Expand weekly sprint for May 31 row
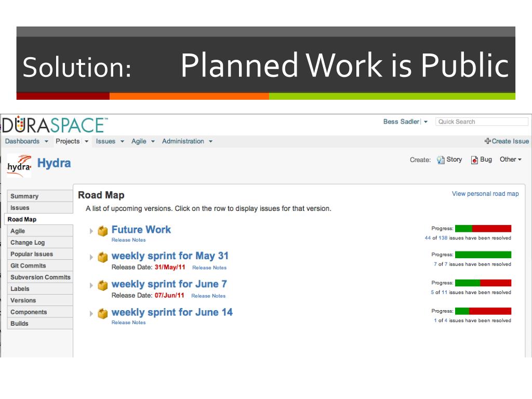Screen dimensions: 532x399 click(91, 257)
